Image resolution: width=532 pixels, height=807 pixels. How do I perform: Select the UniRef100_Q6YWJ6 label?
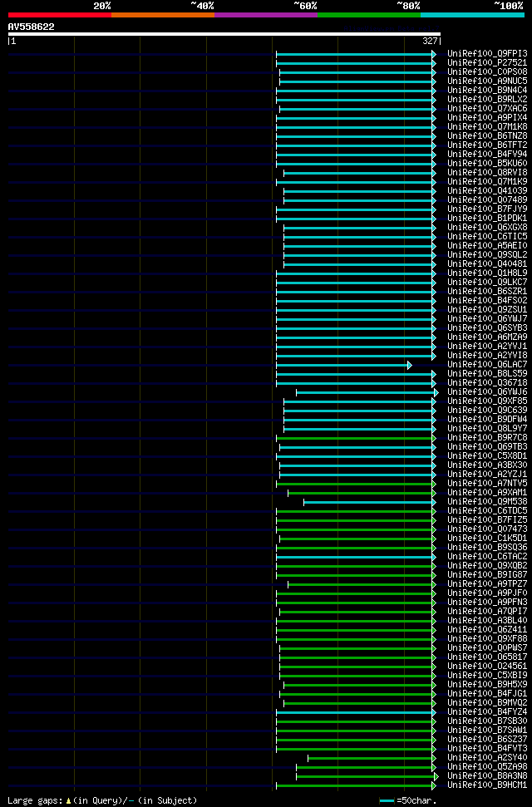coord(487,391)
